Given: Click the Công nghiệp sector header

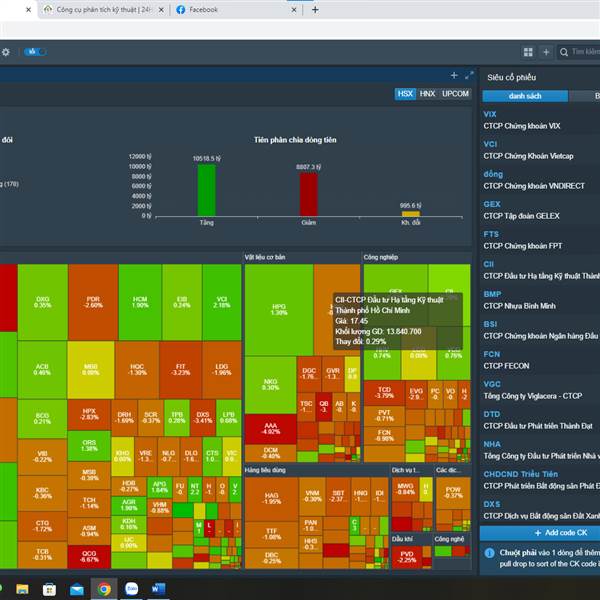Looking at the screenshot, I should pyautogui.click(x=381, y=257).
